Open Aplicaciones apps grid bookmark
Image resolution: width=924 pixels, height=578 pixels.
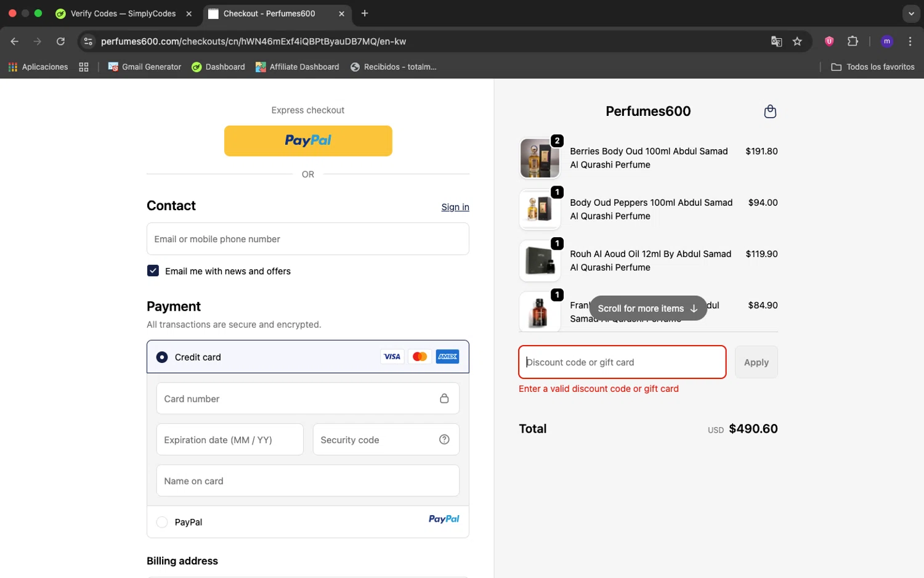pyautogui.click(x=38, y=67)
